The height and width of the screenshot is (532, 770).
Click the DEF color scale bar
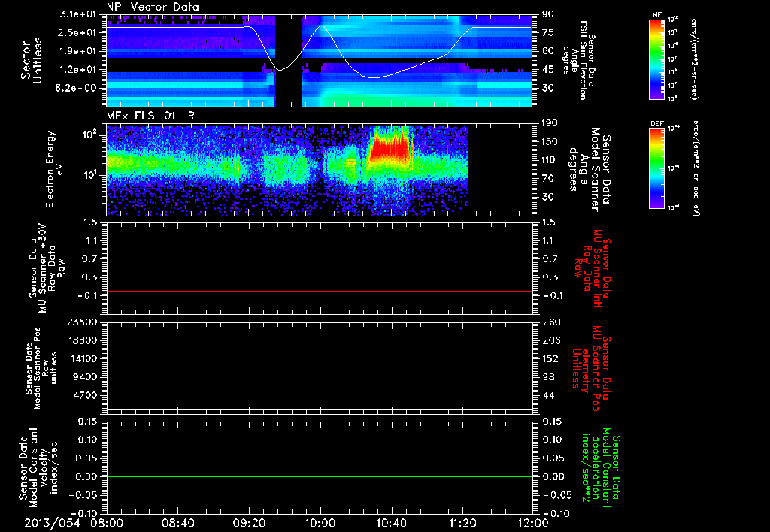click(657, 168)
